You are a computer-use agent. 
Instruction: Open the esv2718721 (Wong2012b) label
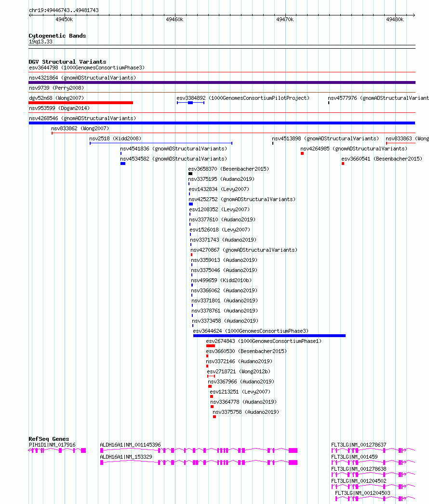coord(239,371)
